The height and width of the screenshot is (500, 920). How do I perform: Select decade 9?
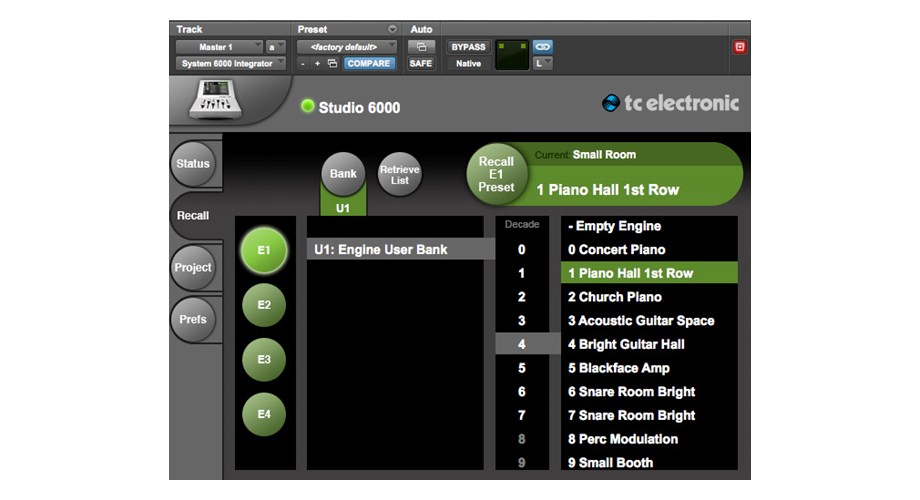click(x=522, y=462)
